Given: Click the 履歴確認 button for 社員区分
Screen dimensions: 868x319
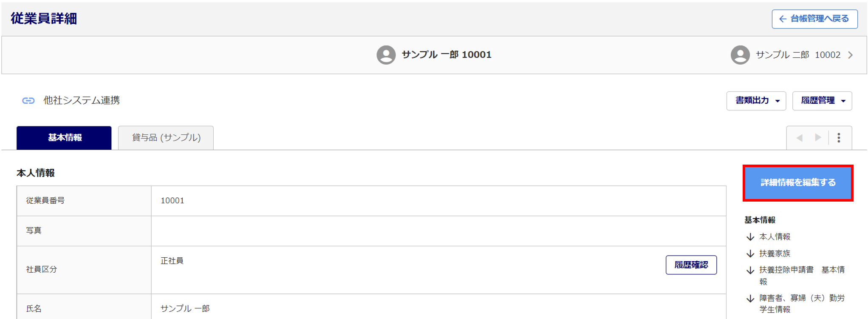Looking at the screenshot, I should click(x=691, y=265).
